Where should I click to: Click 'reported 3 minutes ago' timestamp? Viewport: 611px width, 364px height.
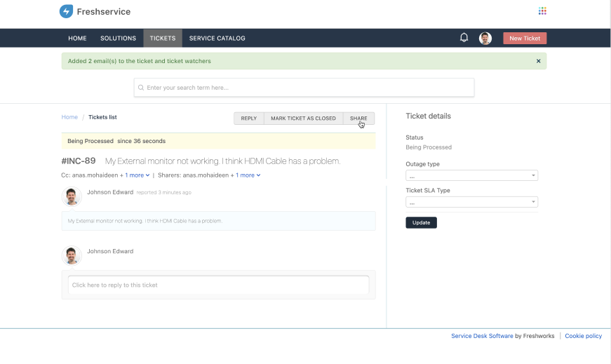(163, 193)
